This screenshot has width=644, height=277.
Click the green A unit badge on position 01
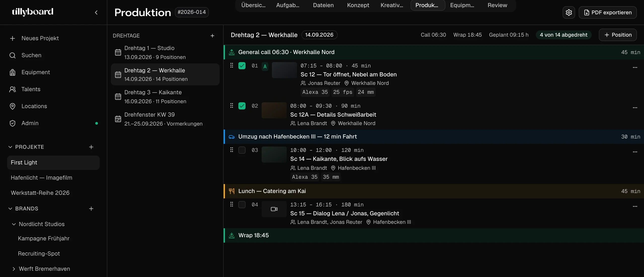coord(265,67)
